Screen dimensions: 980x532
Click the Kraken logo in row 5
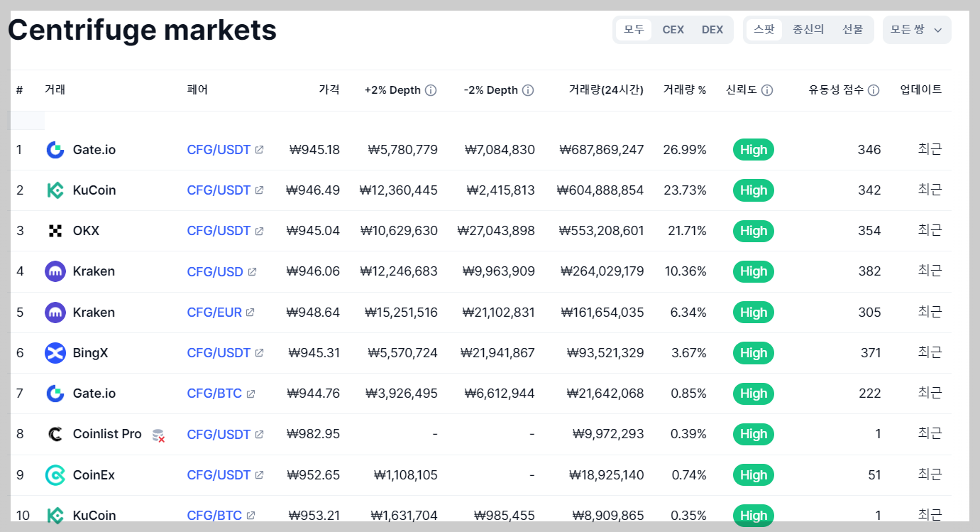coord(55,313)
